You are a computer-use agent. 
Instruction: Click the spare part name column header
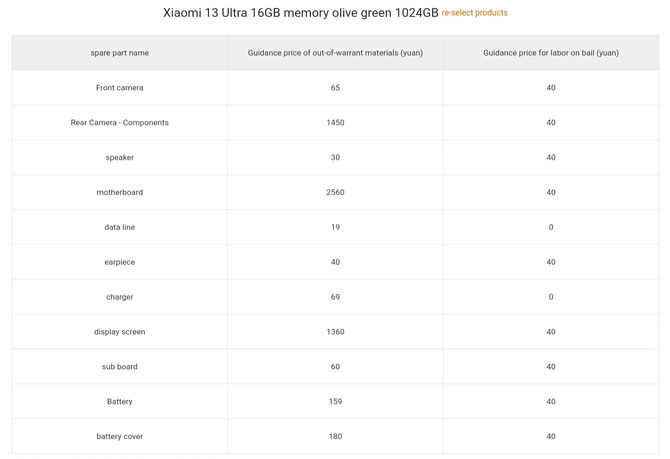point(119,52)
